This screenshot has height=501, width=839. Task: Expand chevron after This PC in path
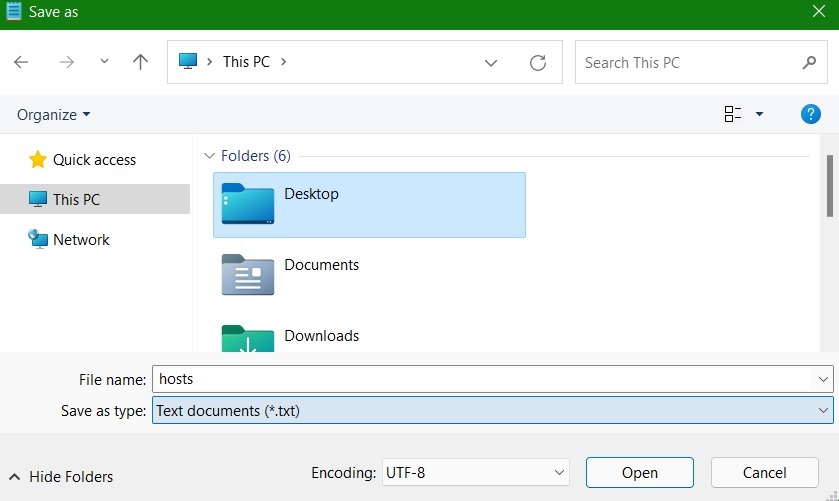(284, 62)
